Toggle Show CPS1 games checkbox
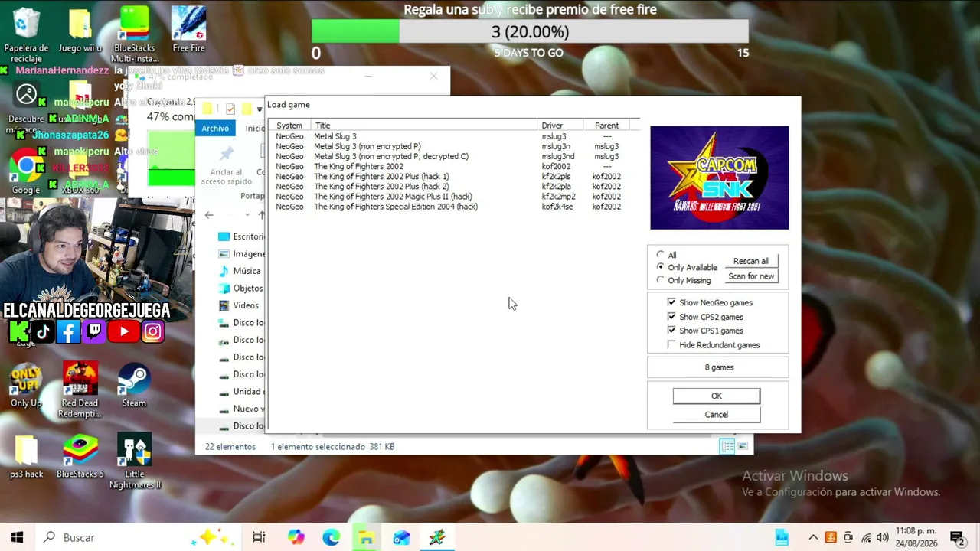Image resolution: width=980 pixels, height=551 pixels. coord(671,331)
